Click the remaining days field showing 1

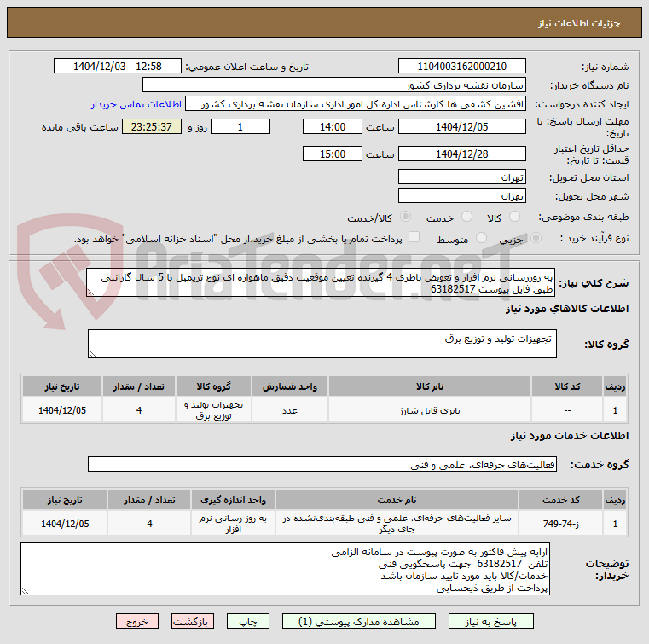pos(240,126)
